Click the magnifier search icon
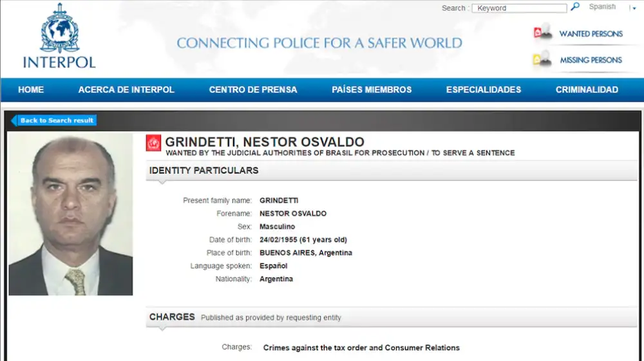Image resolution: width=644 pixels, height=361 pixels. point(575,7)
